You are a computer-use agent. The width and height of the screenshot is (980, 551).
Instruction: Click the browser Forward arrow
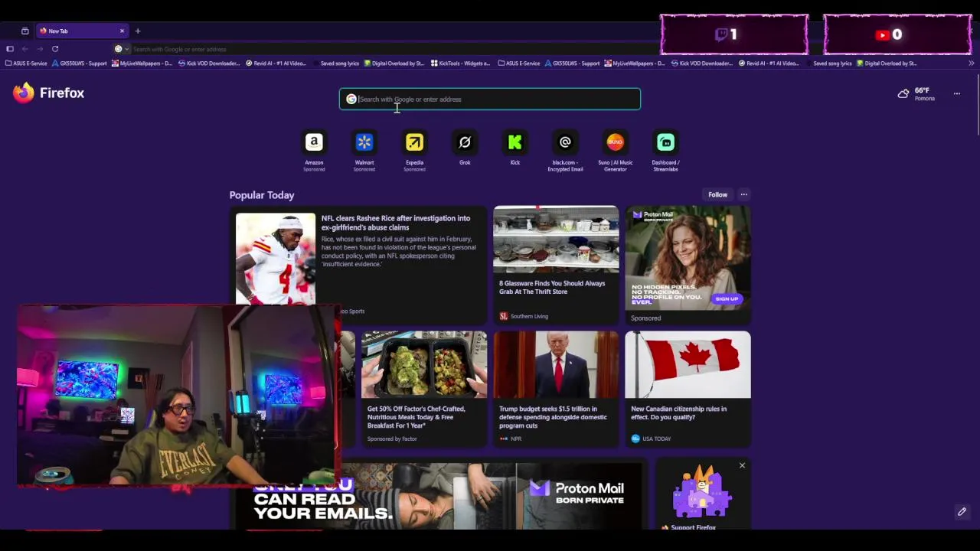[40, 49]
